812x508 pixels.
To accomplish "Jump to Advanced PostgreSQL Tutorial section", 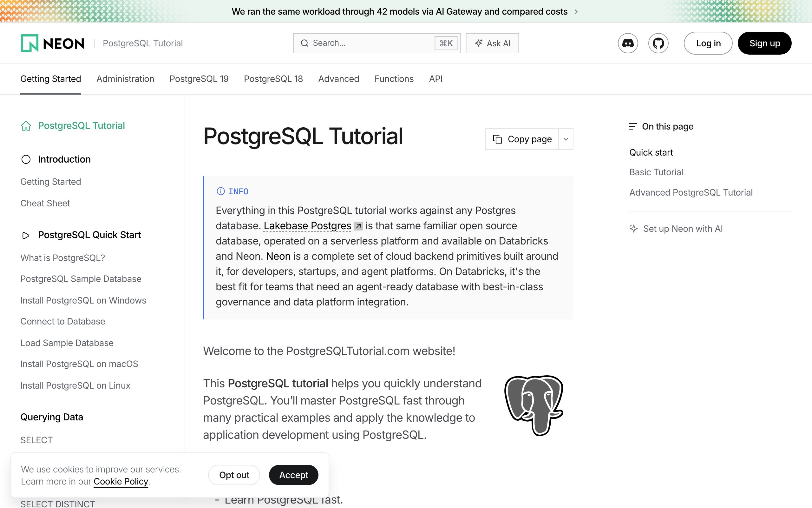I will (691, 192).
